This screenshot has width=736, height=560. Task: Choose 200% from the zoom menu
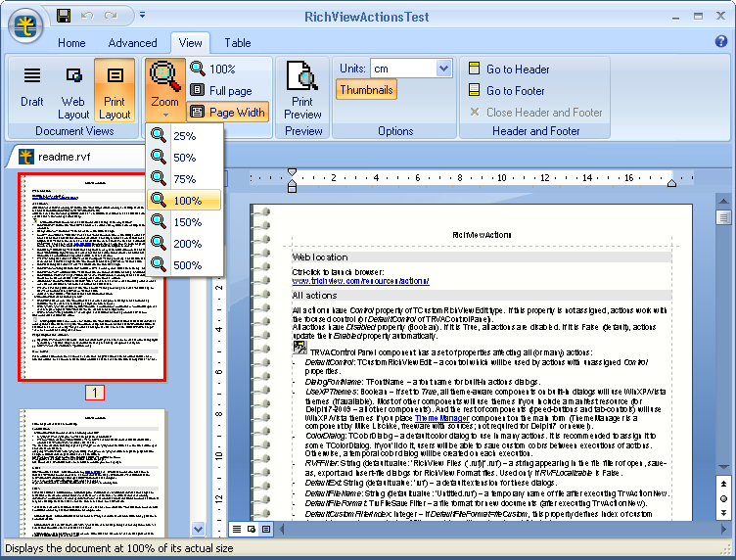[x=186, y=244]
